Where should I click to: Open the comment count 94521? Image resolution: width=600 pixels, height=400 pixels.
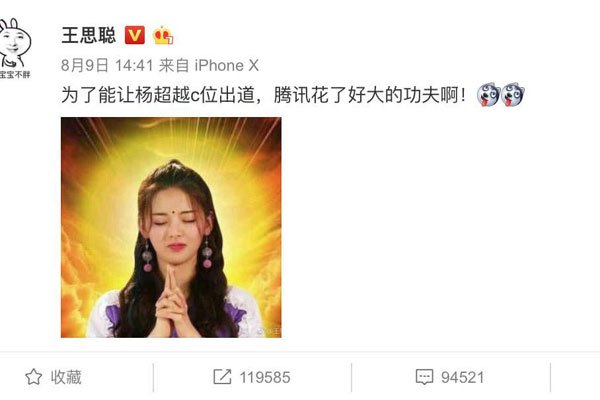coord(463,377)
